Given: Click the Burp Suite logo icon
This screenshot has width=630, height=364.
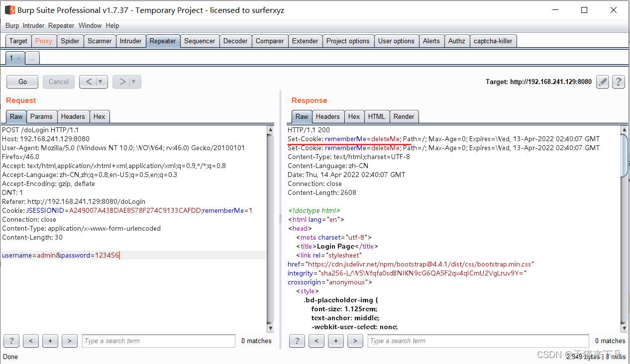Looking at the screenshot, I should pyautogui.click(x=9, y=9).
